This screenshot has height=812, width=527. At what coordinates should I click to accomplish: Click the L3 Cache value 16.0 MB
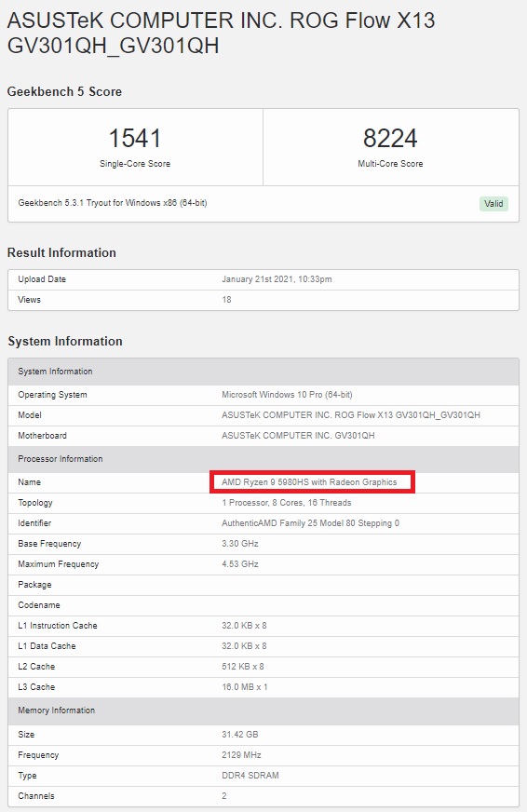(x=245, y=687)
